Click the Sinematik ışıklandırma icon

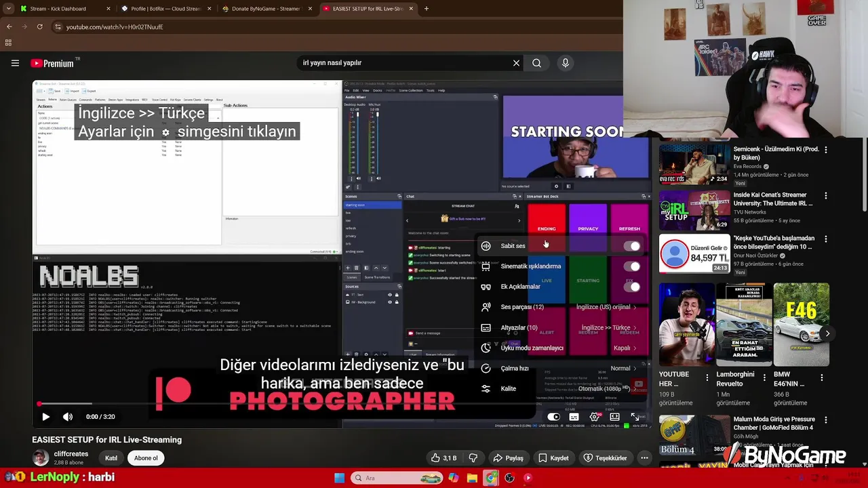tap(486, 266)
